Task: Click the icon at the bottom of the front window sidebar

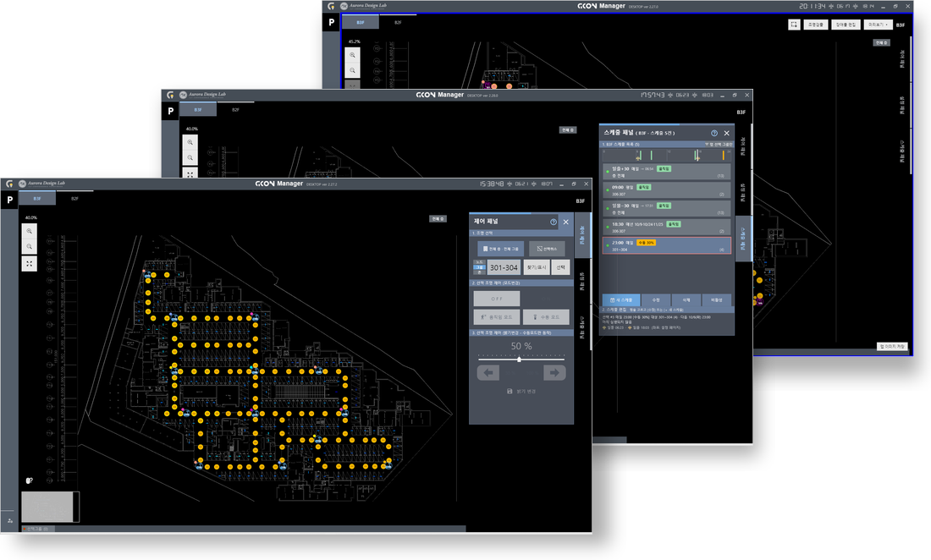Action: coord(9,520)
